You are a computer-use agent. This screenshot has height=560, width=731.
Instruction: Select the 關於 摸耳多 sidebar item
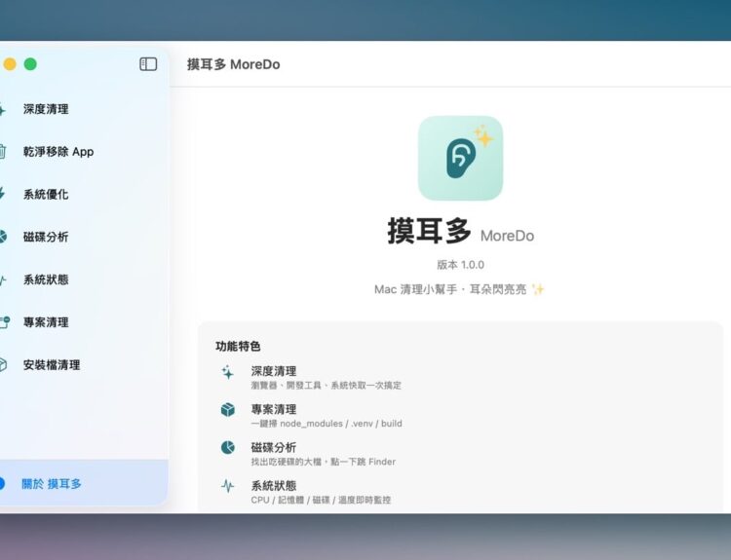tap(52, 483)
